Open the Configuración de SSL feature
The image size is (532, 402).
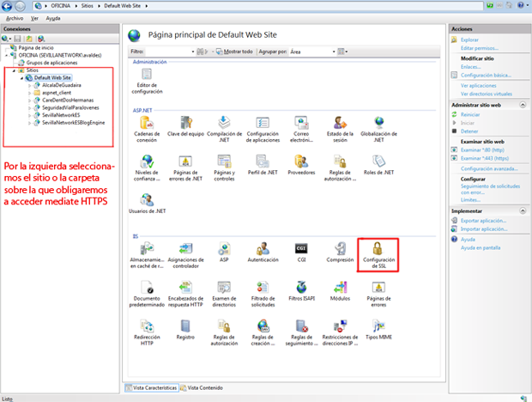[378, 255]
